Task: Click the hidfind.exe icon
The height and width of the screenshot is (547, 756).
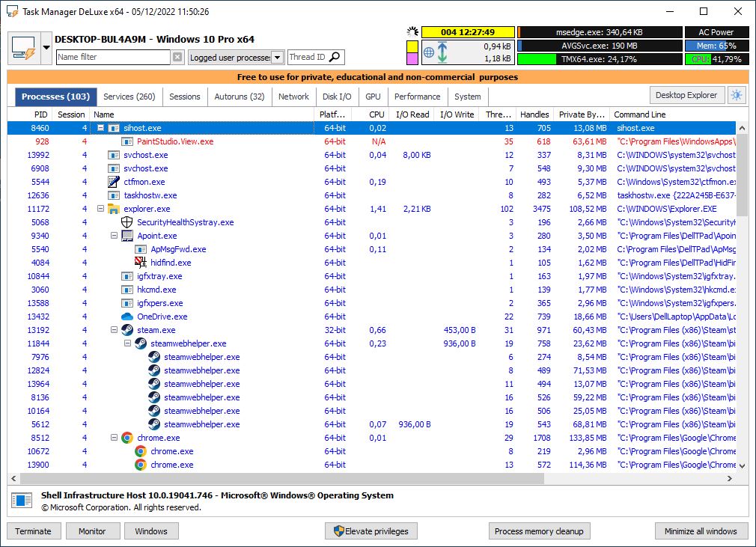Action: coord(140,263)
